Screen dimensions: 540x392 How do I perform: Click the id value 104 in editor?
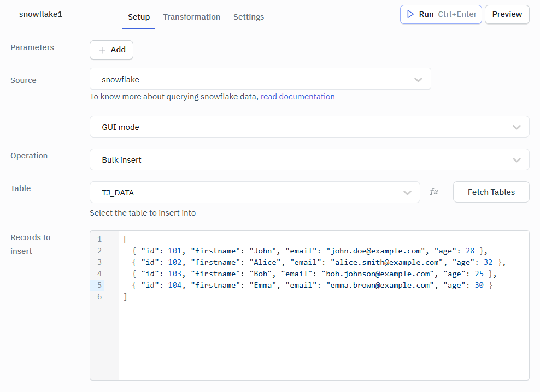point(174,285)
